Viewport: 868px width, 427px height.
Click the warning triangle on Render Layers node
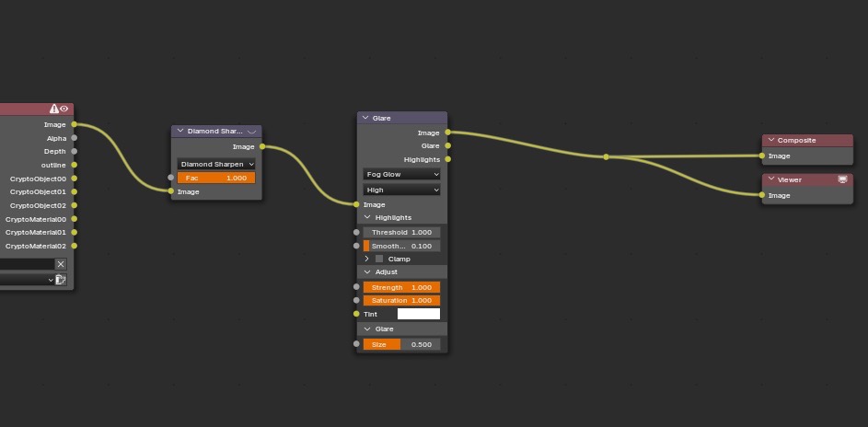(53, 109)
